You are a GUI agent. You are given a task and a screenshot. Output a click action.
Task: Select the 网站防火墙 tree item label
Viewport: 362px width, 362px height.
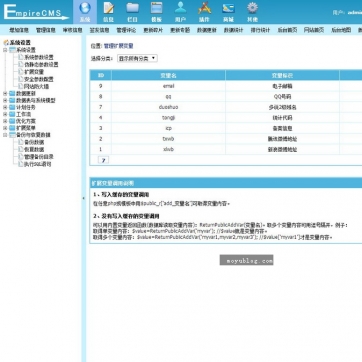(36, 86)
